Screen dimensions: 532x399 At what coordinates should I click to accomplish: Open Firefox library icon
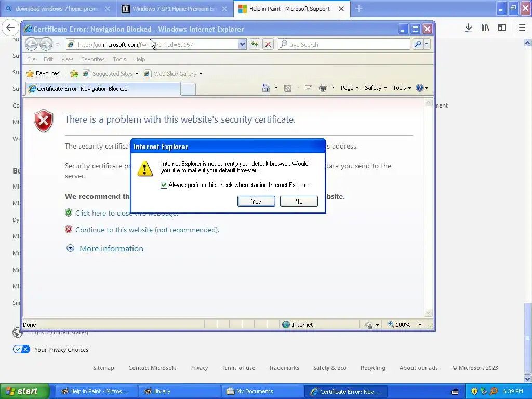point(485,28)
